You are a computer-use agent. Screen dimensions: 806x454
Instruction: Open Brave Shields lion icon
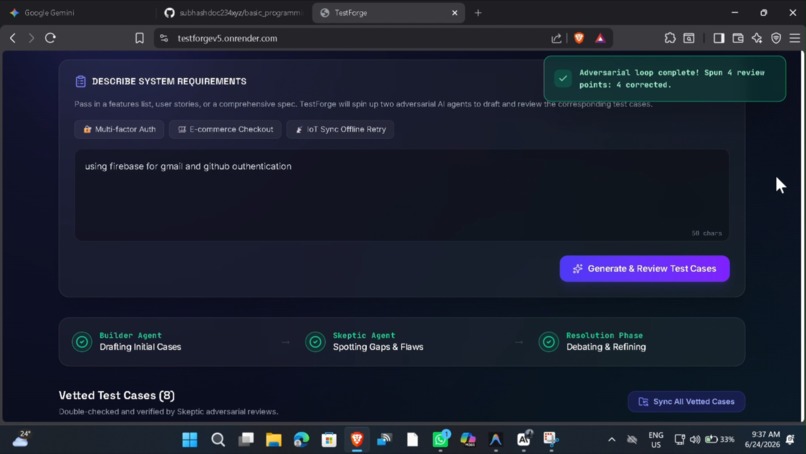579,38
